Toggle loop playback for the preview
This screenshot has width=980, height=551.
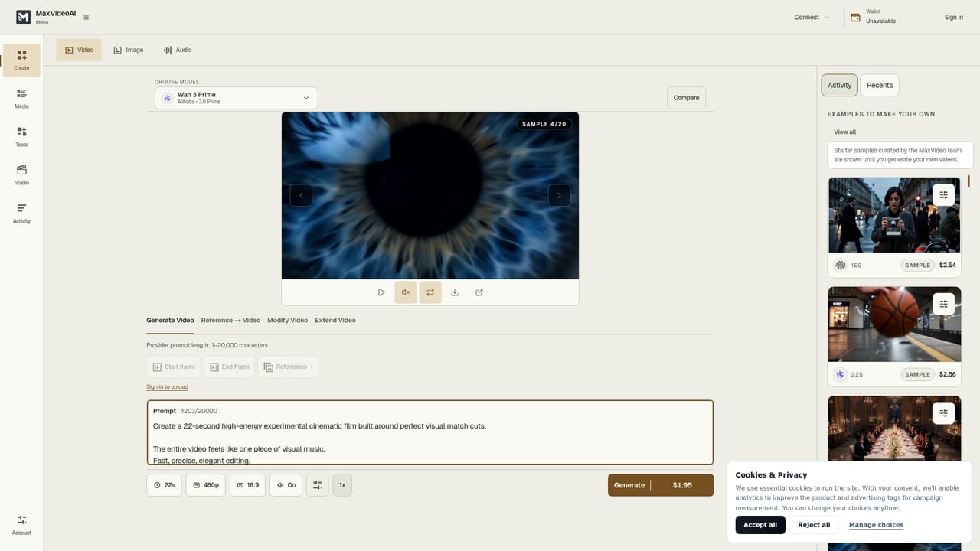(430, 292)
